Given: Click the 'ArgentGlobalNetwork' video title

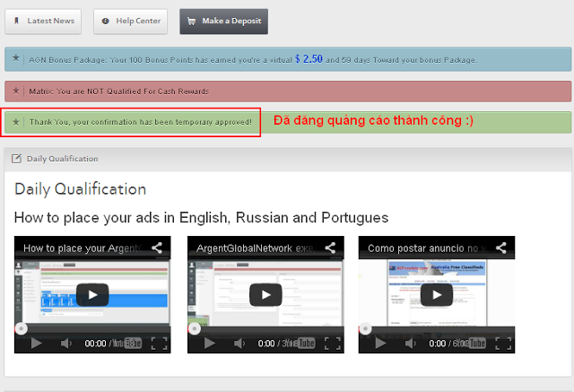Looking at the screenshot, I should 257,248.
